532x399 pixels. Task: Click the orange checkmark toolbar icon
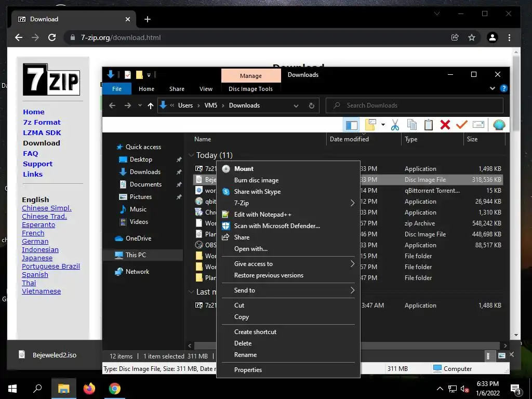pyautogui.click(x=461, y=125)
